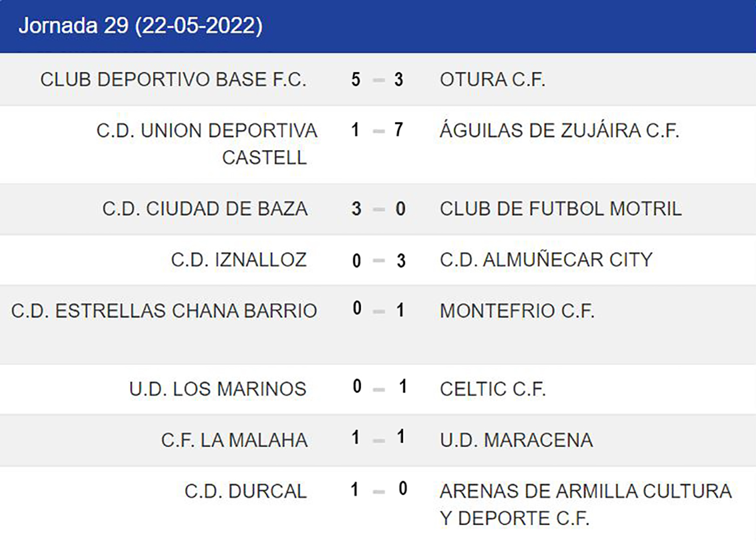Viewport: 756px width, 543px height.
Task: Open CLUB DEPORTIVO BASE F.C. team link
Action: coord(173,80)
